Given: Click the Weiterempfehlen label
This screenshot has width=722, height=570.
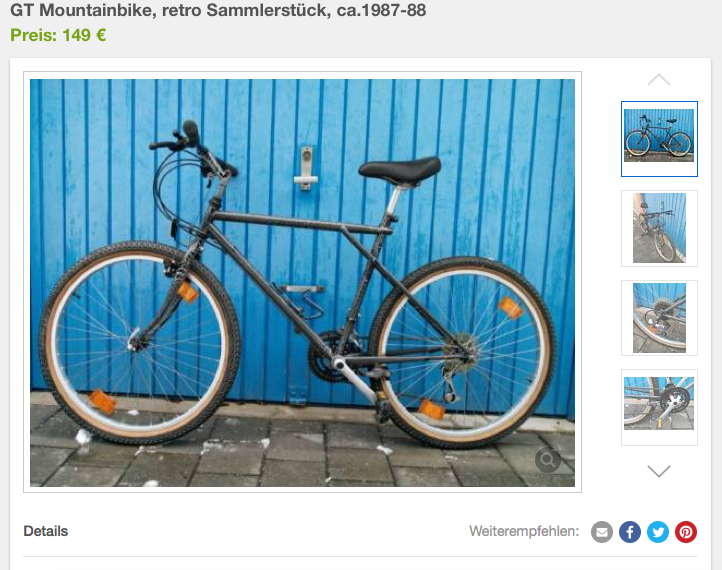Looking at the screenshot, I should pyautogui.click(x=524, y=531).
